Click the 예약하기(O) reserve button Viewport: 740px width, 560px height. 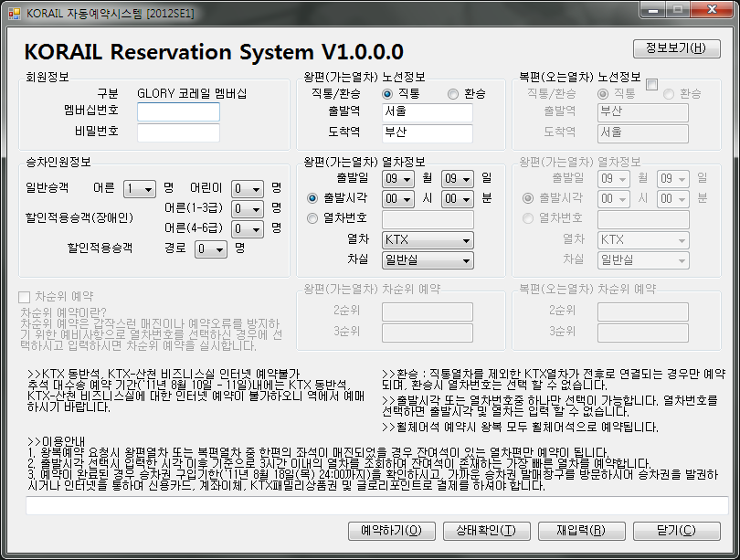tap(391, 531)
